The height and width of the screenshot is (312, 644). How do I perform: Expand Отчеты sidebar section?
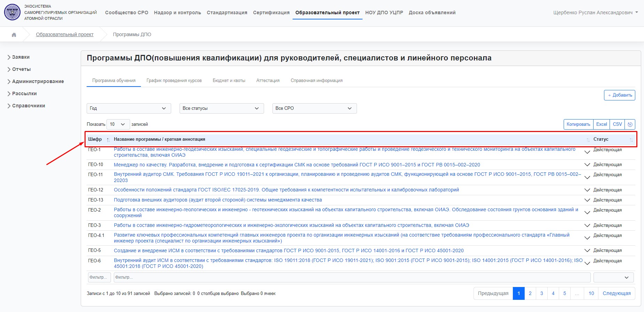pyautogui.click(x=19, y=69)
